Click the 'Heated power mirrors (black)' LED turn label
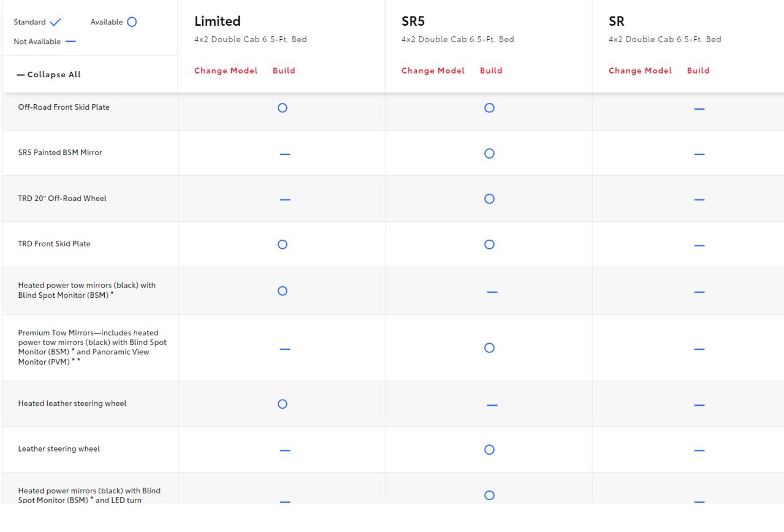Image resolution: width=784 pixels, height=532 pixels. tap(89, 495)
